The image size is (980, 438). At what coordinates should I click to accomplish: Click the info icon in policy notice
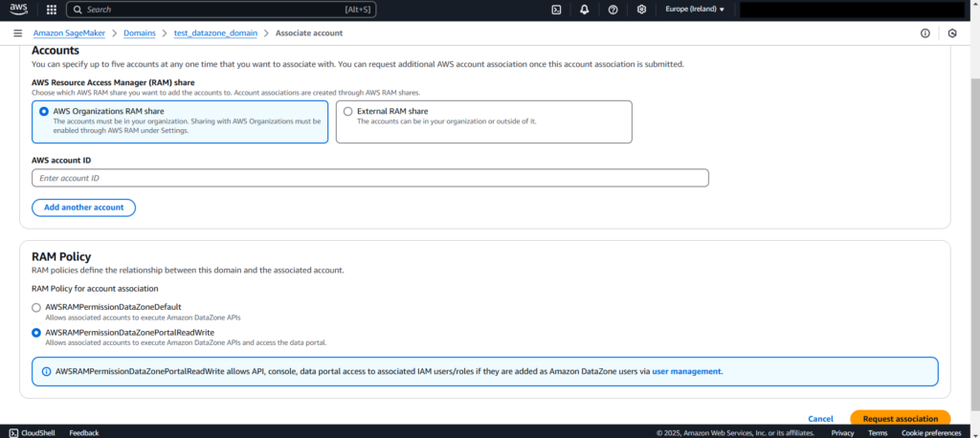pyautogui.click(x=46, y=371)
